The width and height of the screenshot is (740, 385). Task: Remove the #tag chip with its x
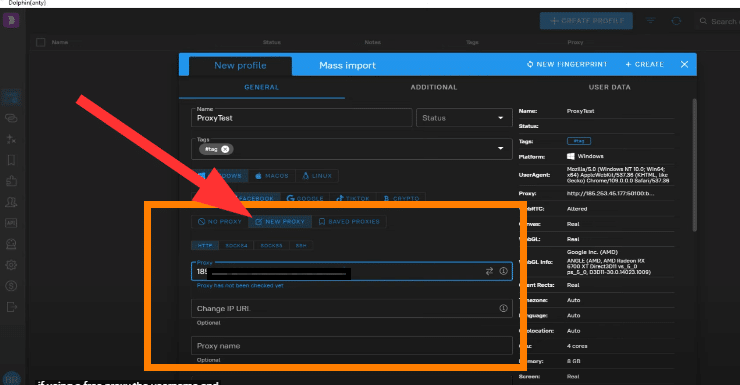(225, 149)
